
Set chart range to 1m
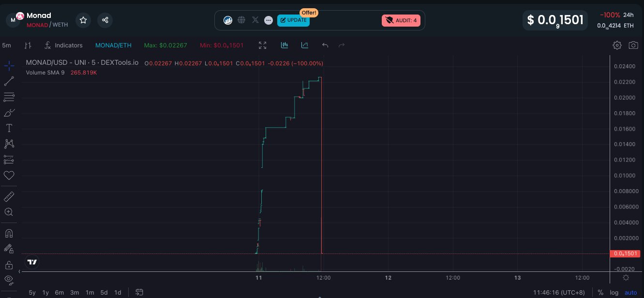tap(90, 292)
